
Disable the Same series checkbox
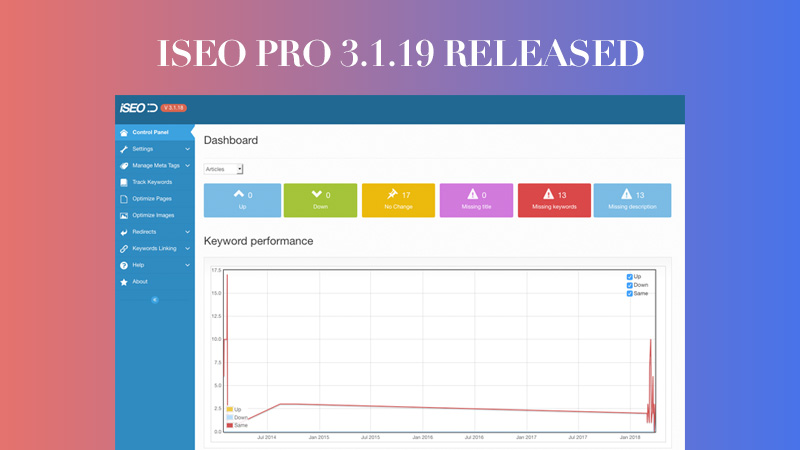point(629,293)
